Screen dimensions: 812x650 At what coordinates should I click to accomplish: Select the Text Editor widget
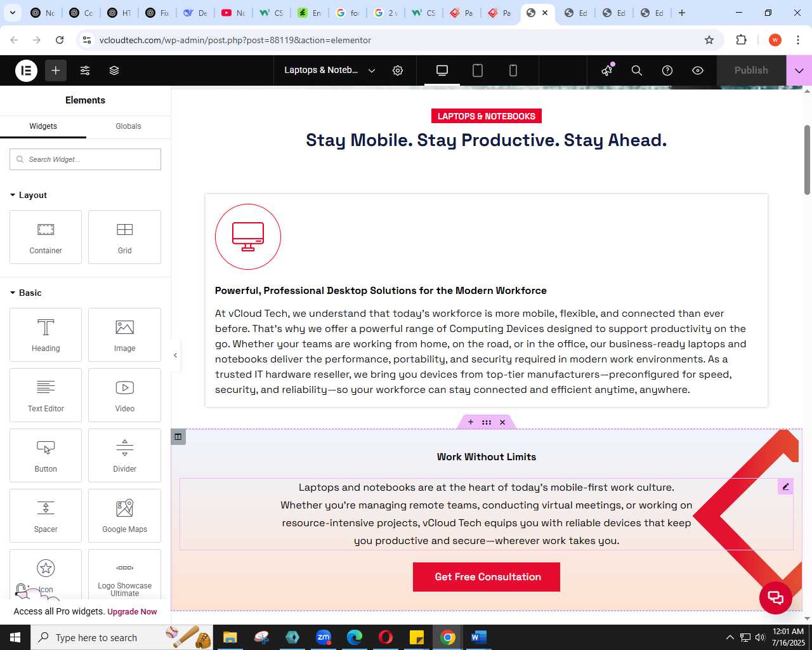46,395
